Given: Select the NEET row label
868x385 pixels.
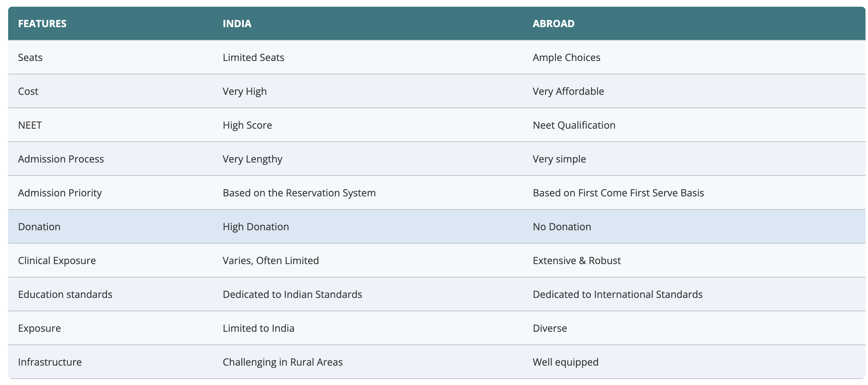Looking at the screenshot, I should (x=30, y=125).
